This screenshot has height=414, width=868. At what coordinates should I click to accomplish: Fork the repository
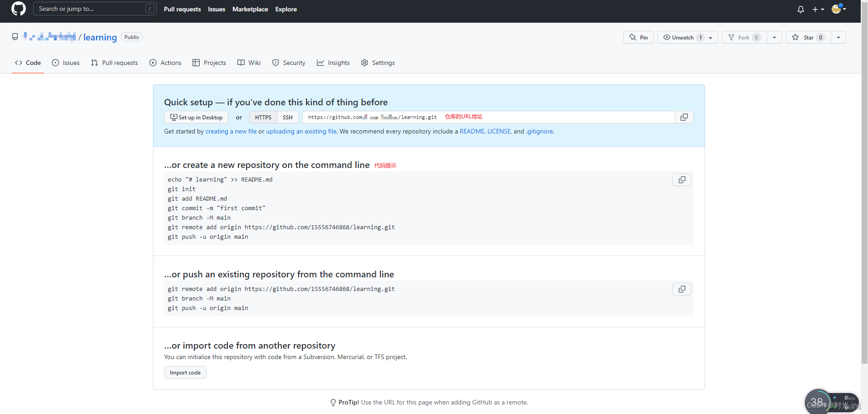744,37
